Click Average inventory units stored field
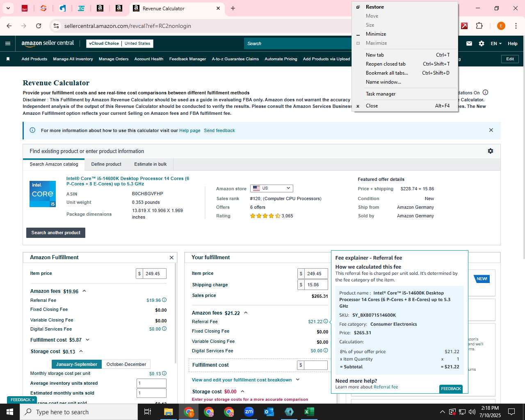525x420 pixels. click(151, 383)
